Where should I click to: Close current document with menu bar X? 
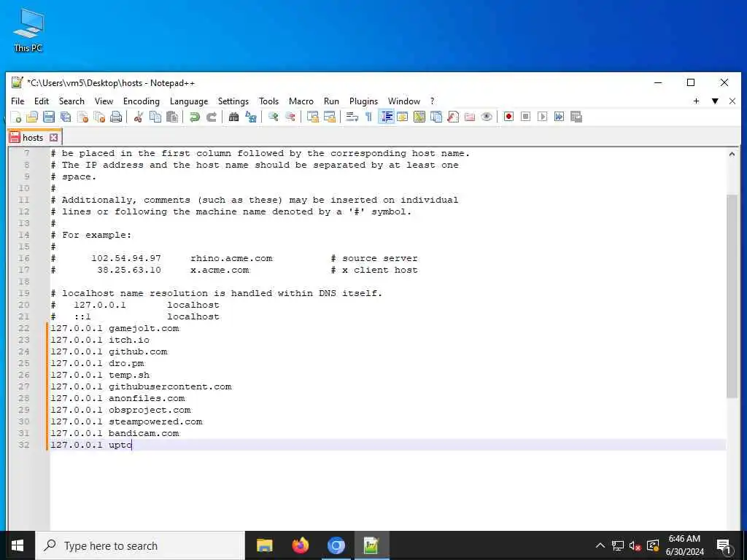[732, 101]
